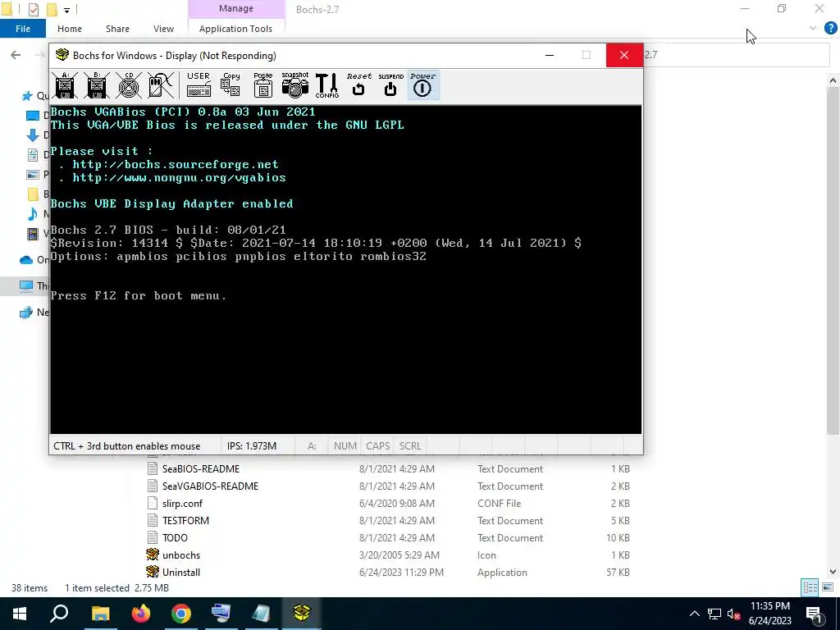The height and width of the screenshot is (630, 840).
Task: Click the muted volume tray icon
Action: (x=734, y=614)
